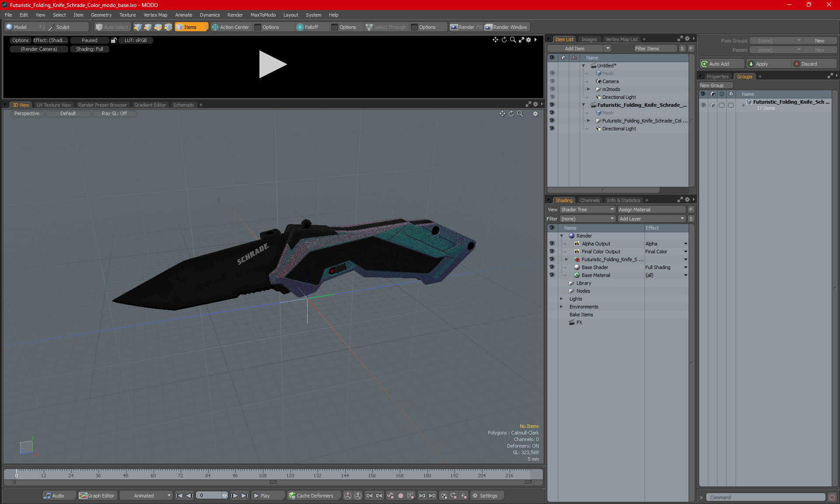
Task: Open the Vertex Map menu
Action: pyautogui.click(x=155, y=15)
